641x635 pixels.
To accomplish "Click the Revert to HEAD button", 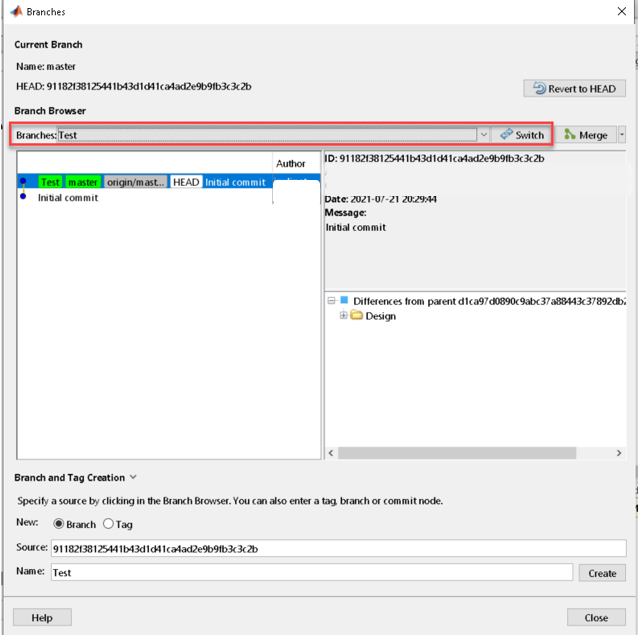I will click(574, 88).
